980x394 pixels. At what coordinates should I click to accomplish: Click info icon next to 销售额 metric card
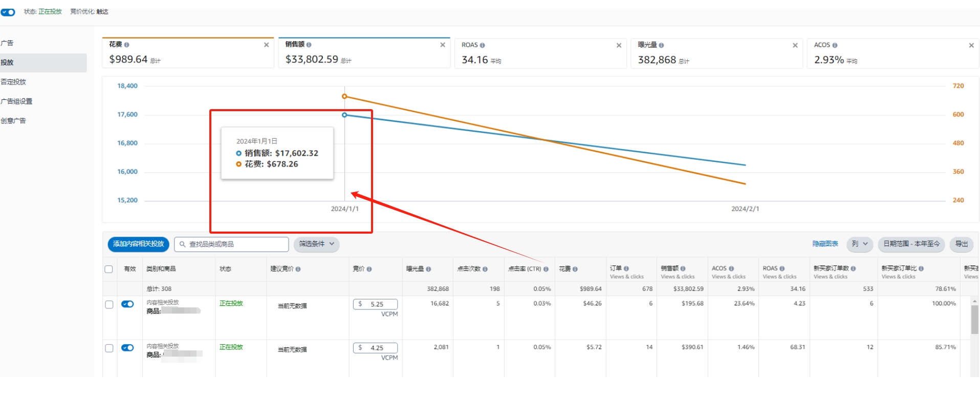point(309,45)
